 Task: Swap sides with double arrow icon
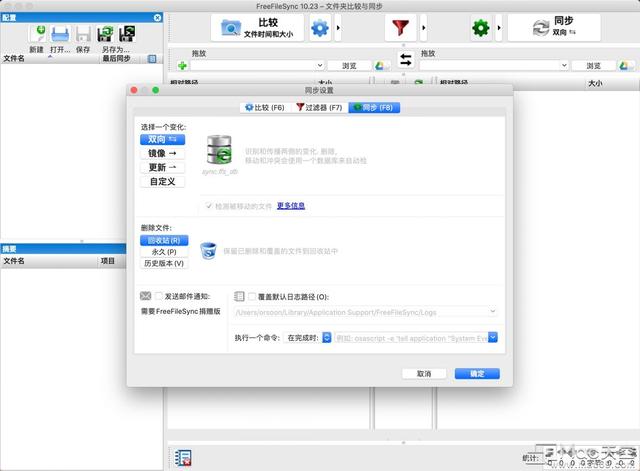click(x=406, y=60)
